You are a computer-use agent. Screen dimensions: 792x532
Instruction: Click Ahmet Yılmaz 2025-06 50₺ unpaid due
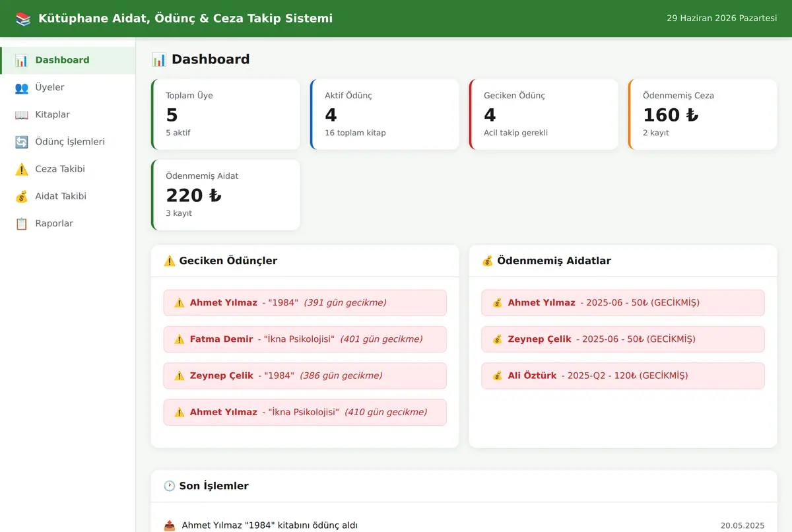623,303
